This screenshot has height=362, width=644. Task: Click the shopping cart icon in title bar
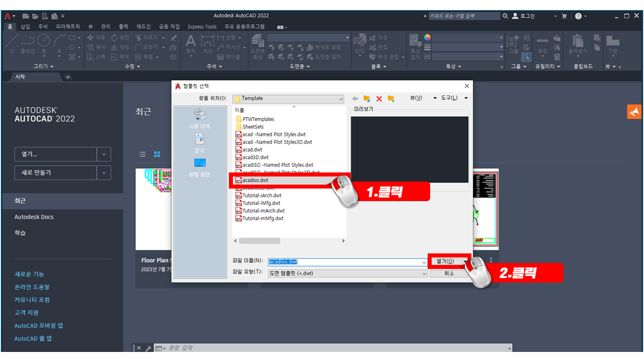click(564, 16)
